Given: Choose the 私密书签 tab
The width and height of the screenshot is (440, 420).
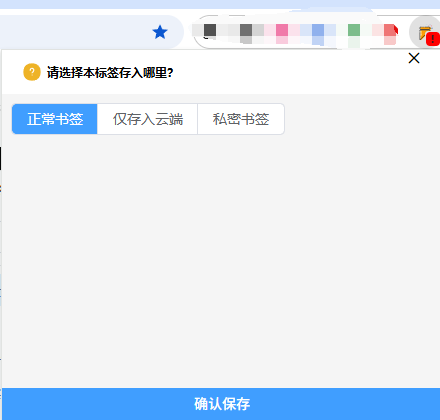Looking at the screenshot, I should (x=241, y=119).
